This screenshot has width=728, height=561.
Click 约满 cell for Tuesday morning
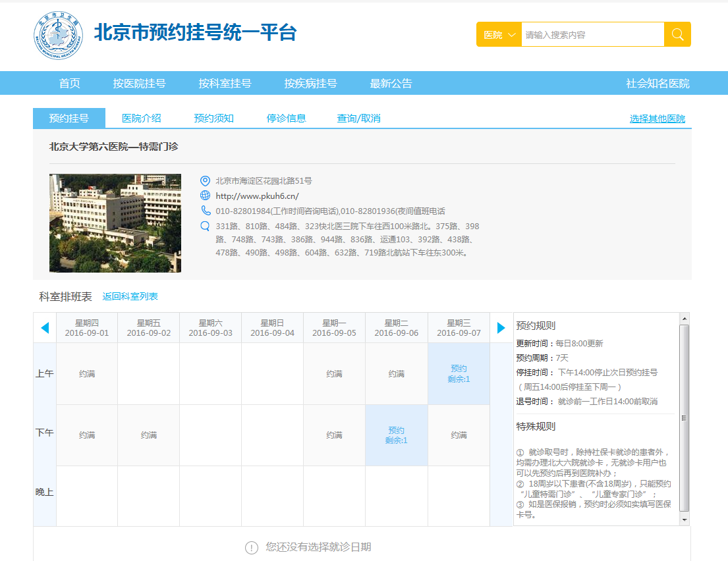[x=397, y=373]
